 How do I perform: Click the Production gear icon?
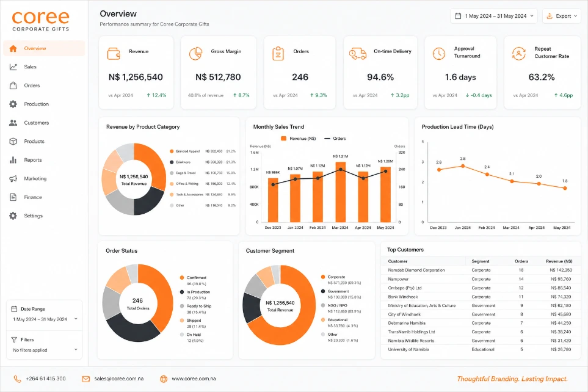[x=13, y=104]
